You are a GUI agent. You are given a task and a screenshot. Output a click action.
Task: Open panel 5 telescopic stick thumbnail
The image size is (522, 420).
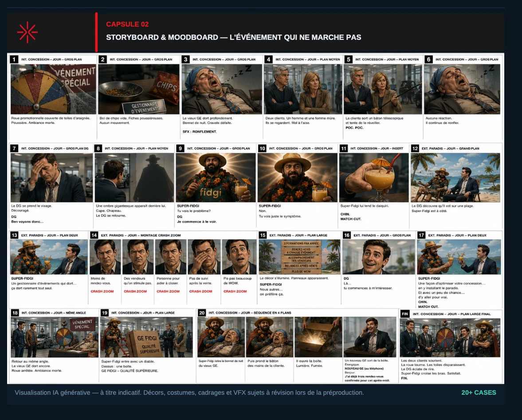[x=383, y=89]
